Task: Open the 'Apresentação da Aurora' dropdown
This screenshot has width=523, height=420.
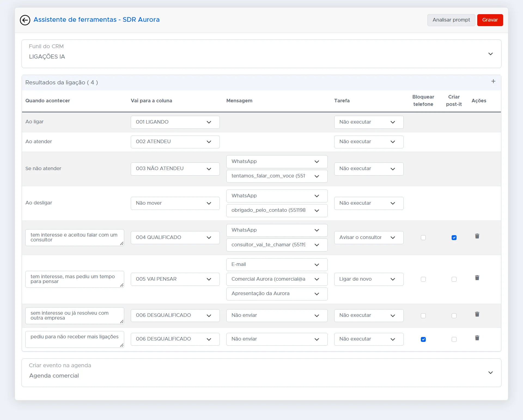Action: point(277,294)
